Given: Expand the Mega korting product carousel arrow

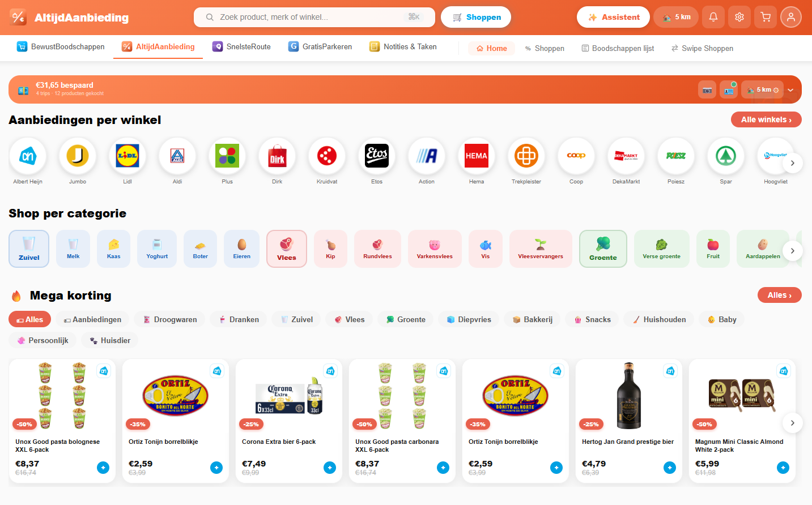Looking at the screenshot, I should [792, 422].
